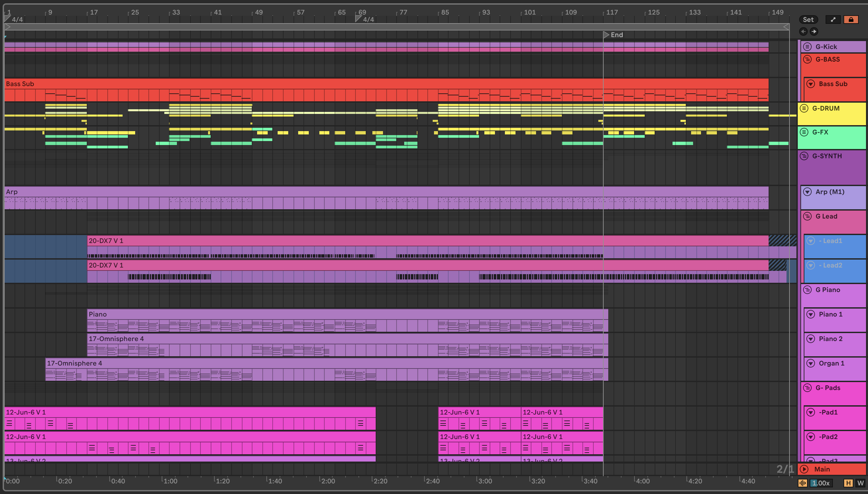Fold the Arp (M1) track
868x494 pixels.
point(807,192)
